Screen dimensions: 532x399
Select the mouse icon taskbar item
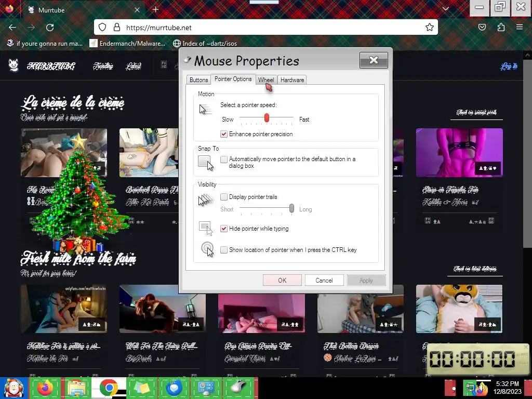(238, 388)
